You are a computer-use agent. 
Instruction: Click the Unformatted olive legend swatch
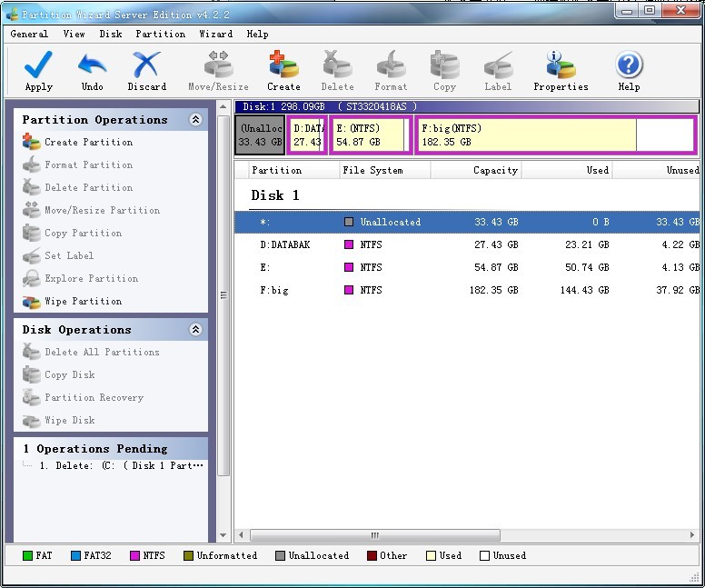pos(188,555)
